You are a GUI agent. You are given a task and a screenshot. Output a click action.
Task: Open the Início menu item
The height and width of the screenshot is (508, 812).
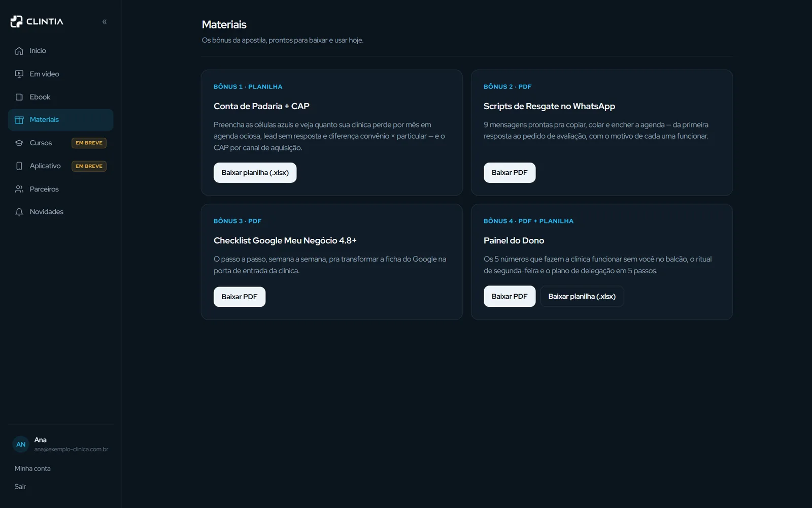point(60,51)
